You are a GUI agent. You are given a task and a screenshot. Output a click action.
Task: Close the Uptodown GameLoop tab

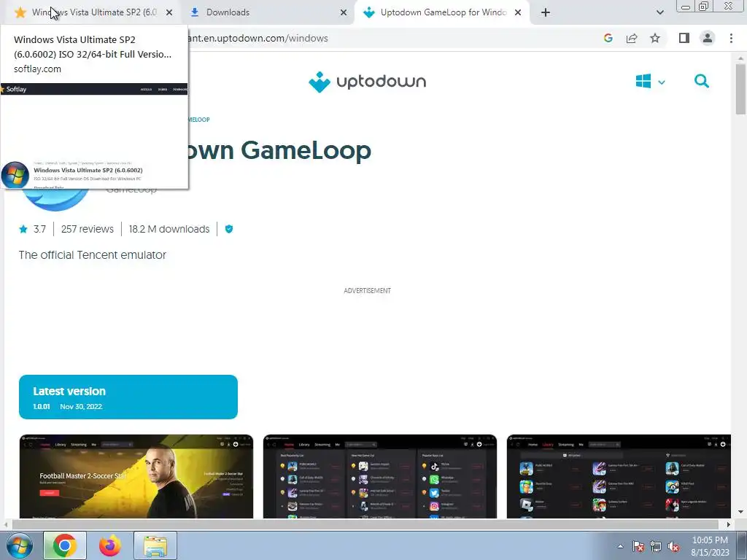(x=518, y=12)
